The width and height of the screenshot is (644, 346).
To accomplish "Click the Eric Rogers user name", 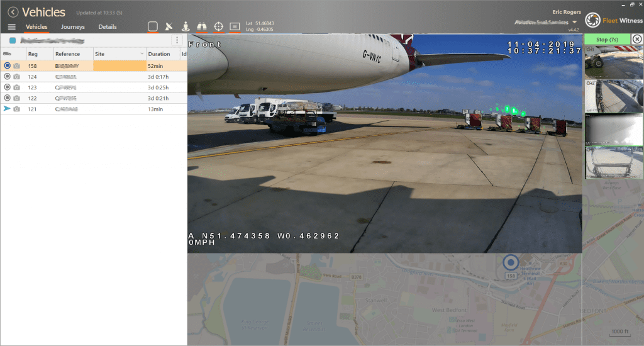I will click(x=567, y=12).
